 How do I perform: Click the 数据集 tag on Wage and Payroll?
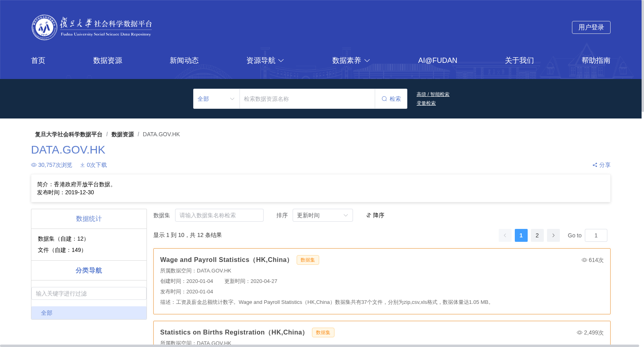click(308, 260)
